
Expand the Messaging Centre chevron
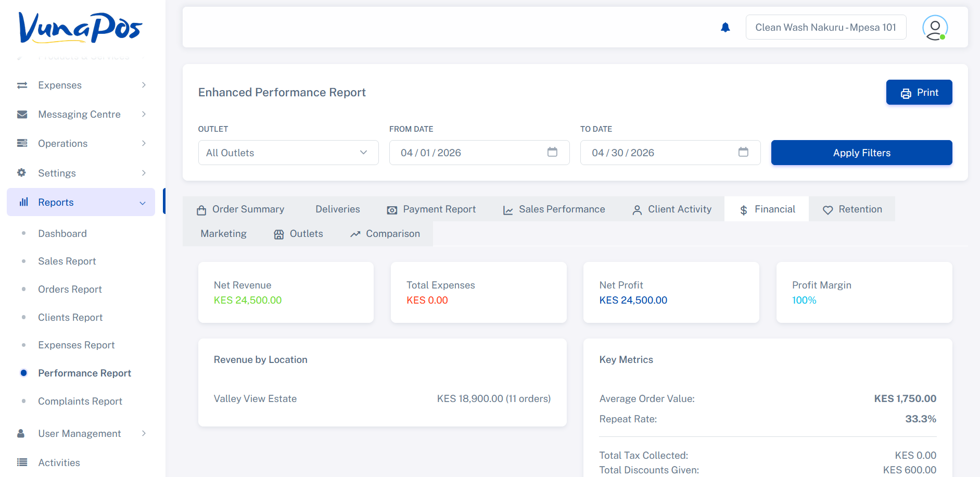pyautogui.click(x=144, y=114)
